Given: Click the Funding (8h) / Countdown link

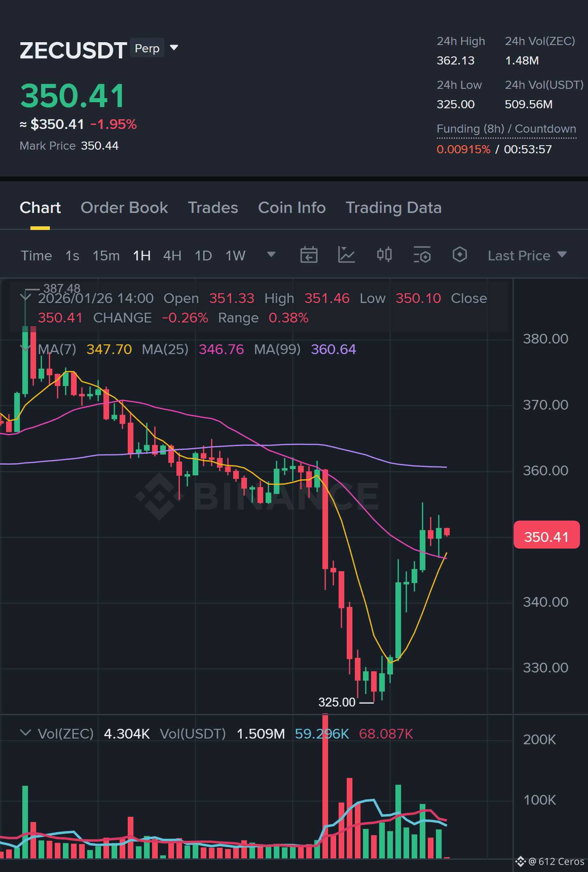Looking at the screenshot, I should coord(506,129).
